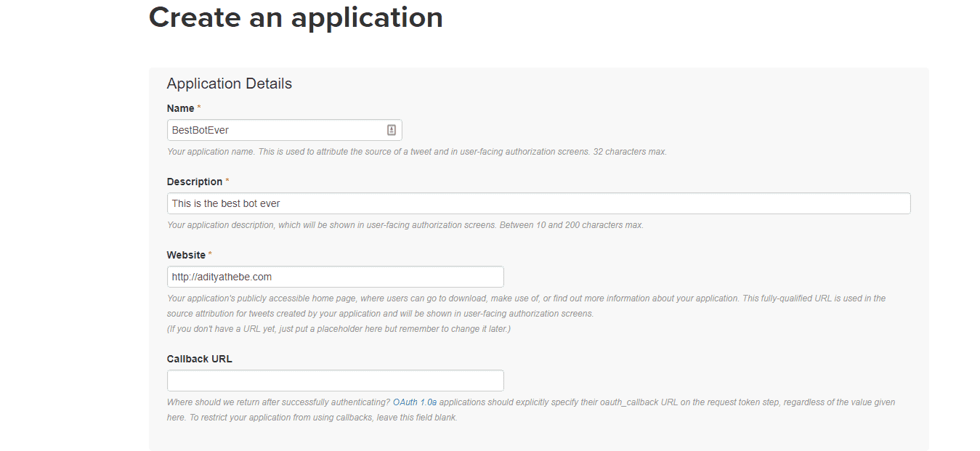Click the Website field label
The width and height of the screenshot is (980, 451).
coord(186,255)
